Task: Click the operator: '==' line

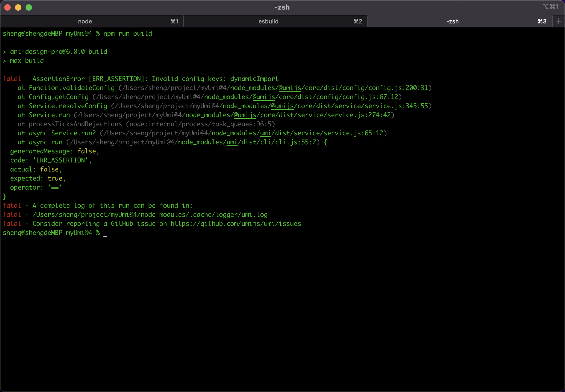Action: (36, 187)
